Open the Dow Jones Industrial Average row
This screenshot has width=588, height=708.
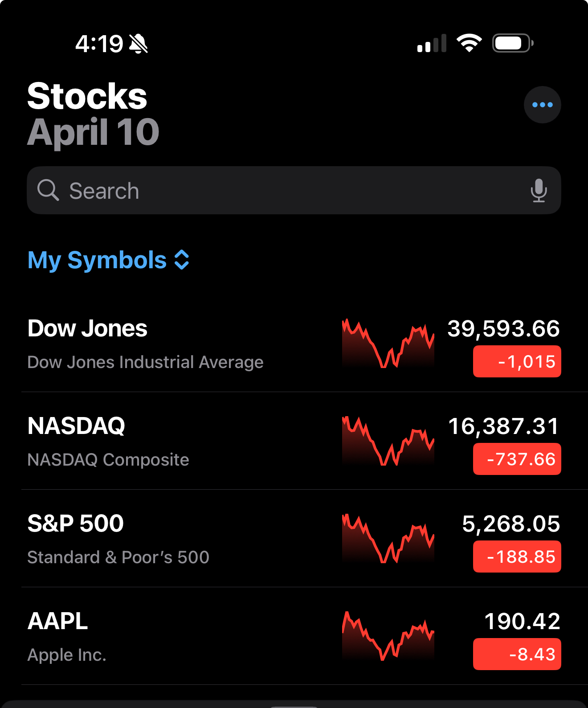click(x=145, y=344)
